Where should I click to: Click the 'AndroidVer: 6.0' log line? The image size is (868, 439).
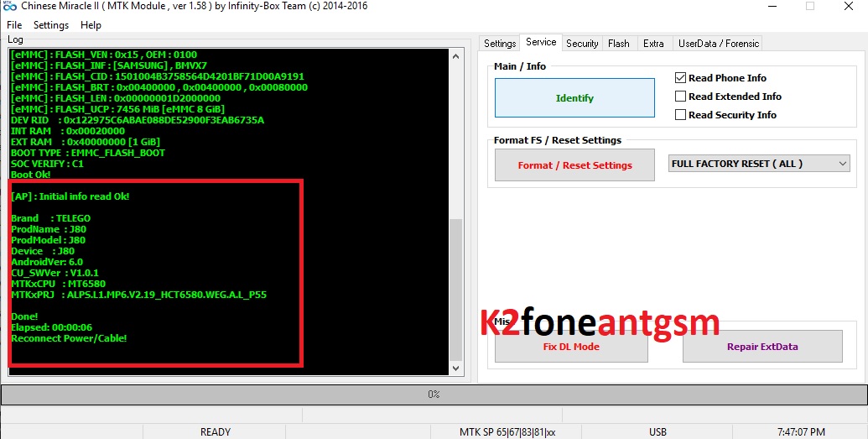coord(47,262)
